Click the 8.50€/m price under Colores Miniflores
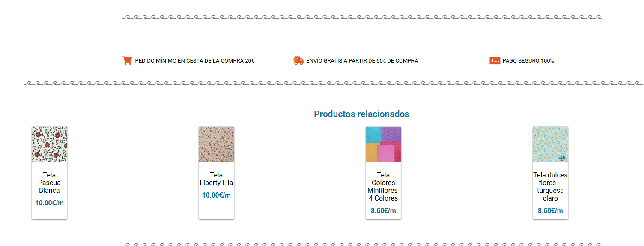The image size is (644, 246). [x=383, y=211]
